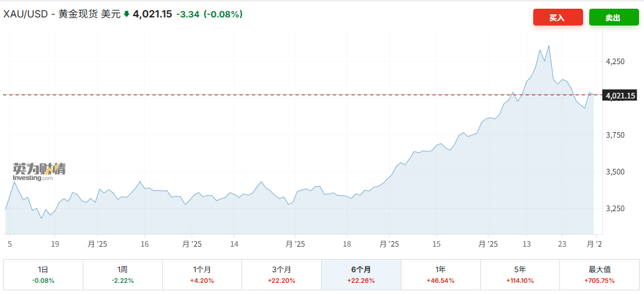Image resolution: width=644 pixels, height=294 pixels.
Task: Click the green 卖出 sell button
Action: pyautogui.click(x=613, y=17)
